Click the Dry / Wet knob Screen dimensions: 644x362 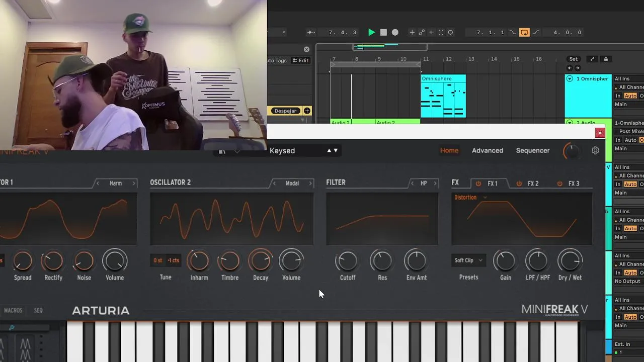570,261
